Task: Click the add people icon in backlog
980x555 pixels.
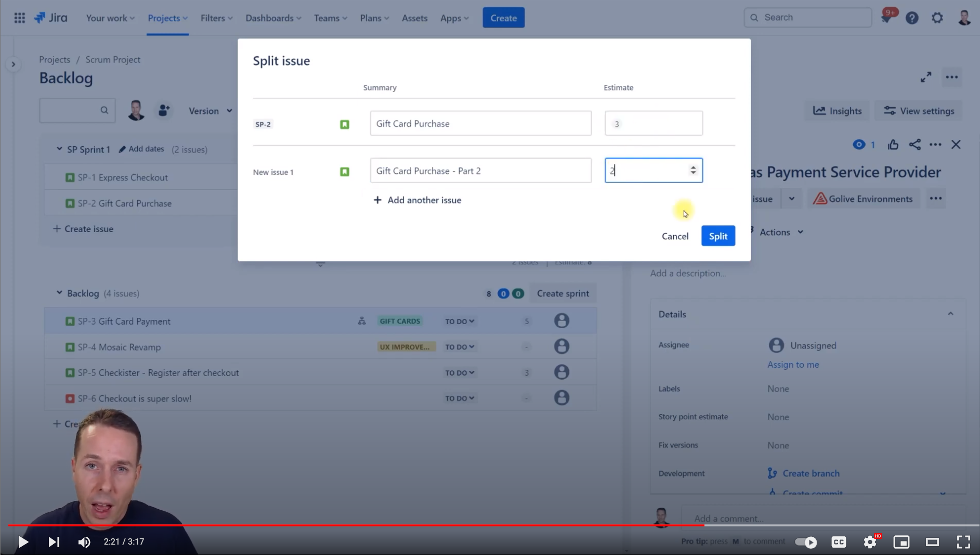Action: 164,110
